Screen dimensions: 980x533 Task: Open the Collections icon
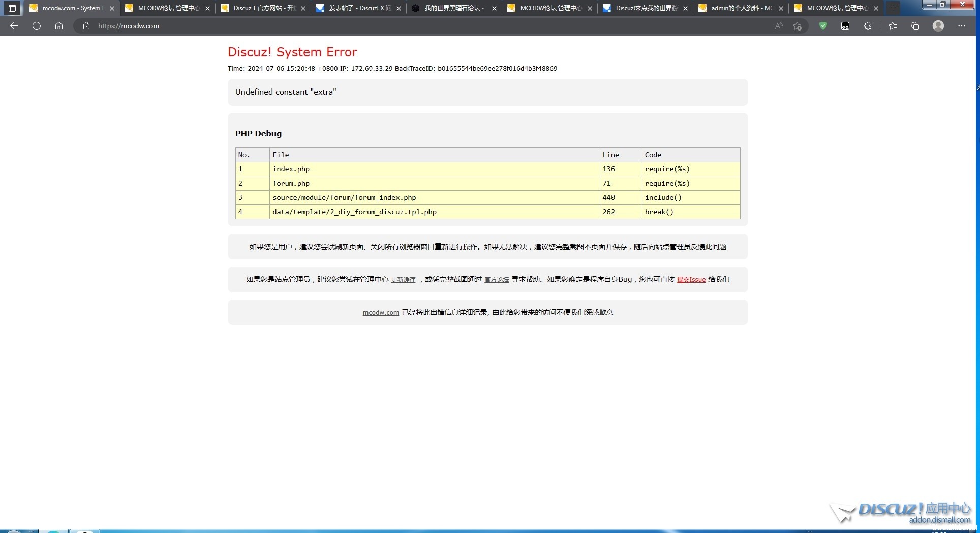(x=915, y=26)
